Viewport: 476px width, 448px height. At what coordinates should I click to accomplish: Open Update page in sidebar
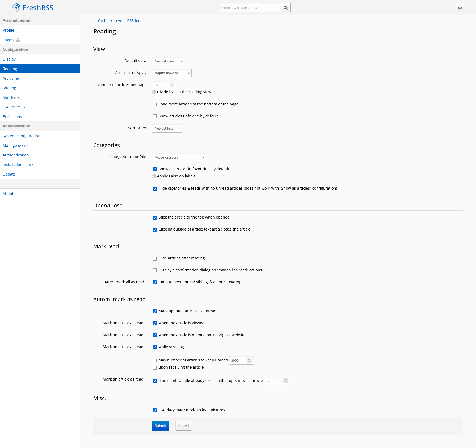[40, 174]
